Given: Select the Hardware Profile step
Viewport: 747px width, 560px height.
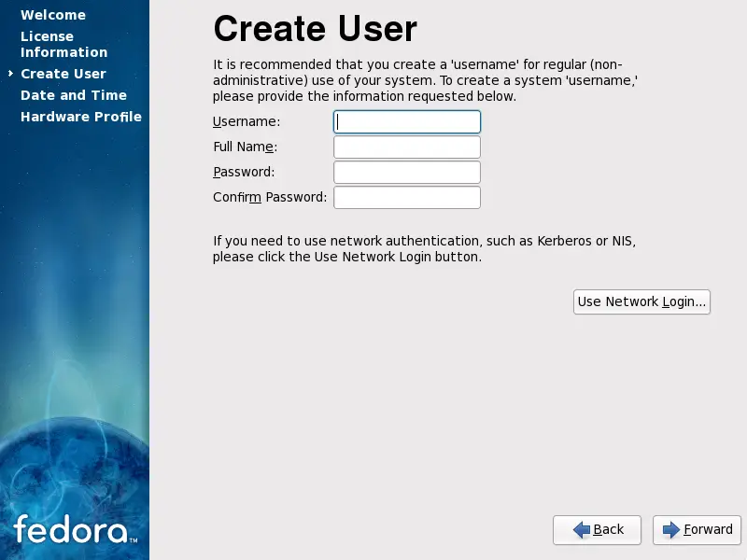Looking at the screenshot, I should (80, 116).
